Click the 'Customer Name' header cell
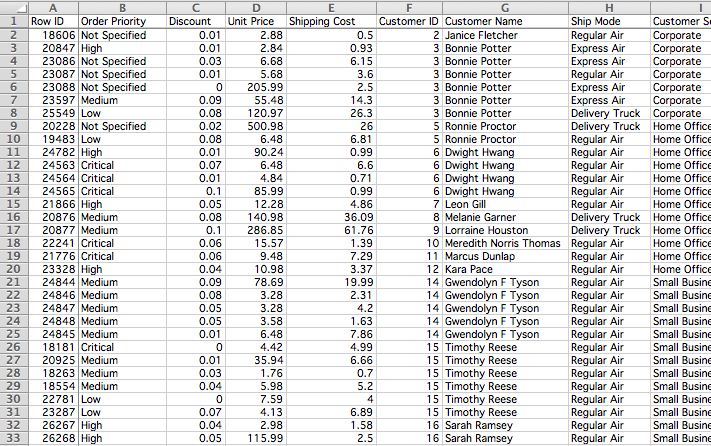The width and height of the screenshot is (711, 446). pos(505,21)
